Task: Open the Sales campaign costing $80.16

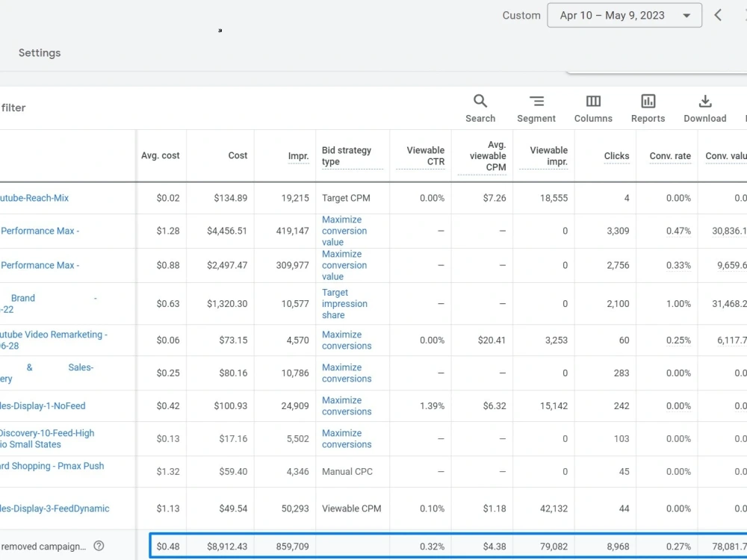Action: pyautogui.click(x=46, y=373)
